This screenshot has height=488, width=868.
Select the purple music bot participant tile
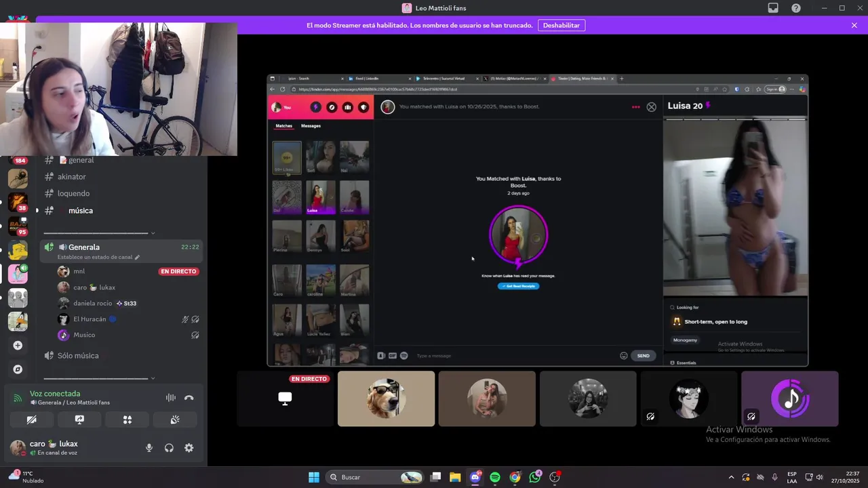[x=790, y=399]
